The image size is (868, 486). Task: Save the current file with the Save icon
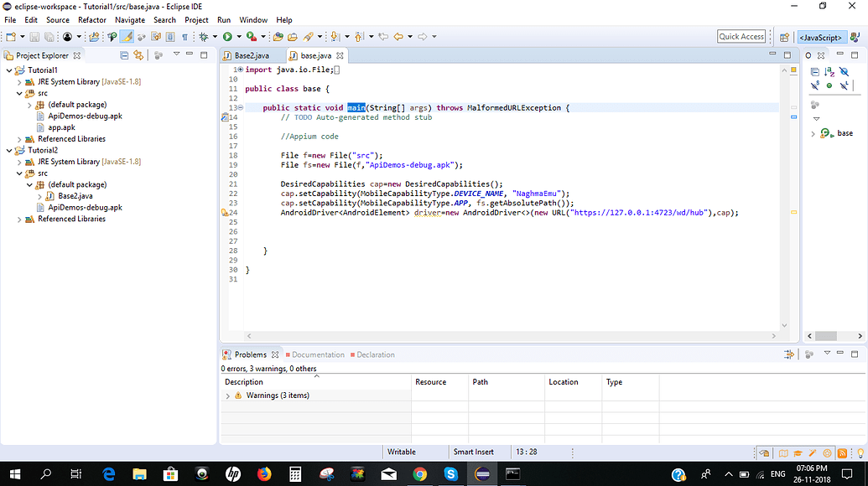(x=33, y=36)
